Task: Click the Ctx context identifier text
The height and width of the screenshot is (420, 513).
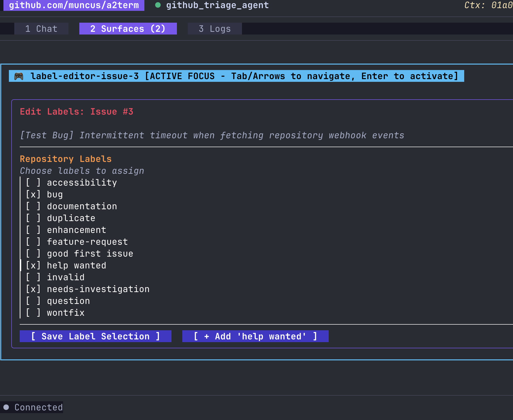Action: point(488,5)
